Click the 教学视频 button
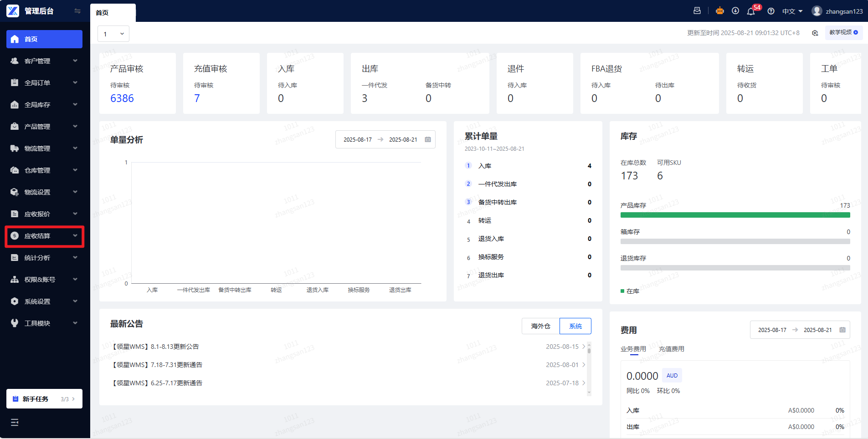Screen dimensions: 868x439 [843, 32]
